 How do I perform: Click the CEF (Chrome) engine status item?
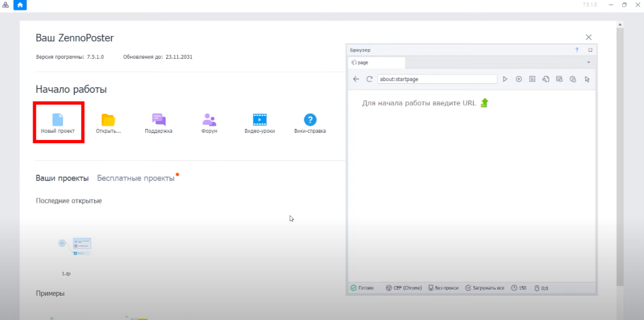(x=404, y=288)
